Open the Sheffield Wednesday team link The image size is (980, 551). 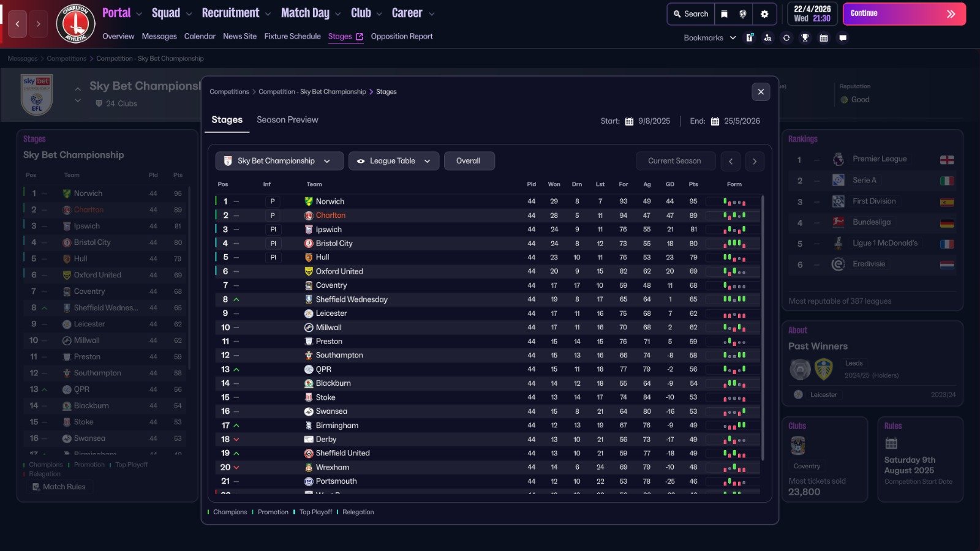coord(352,299)
